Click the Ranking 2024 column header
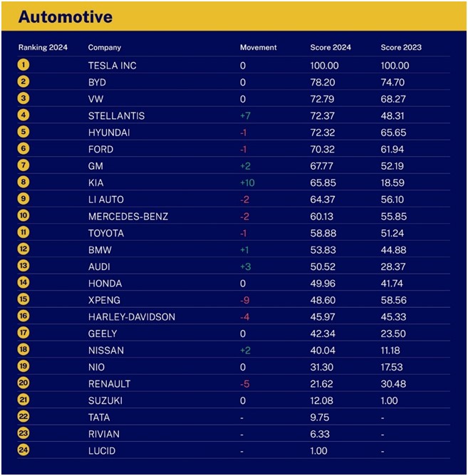This screenshot has height=476, width=468. click(x=43, y=48)
